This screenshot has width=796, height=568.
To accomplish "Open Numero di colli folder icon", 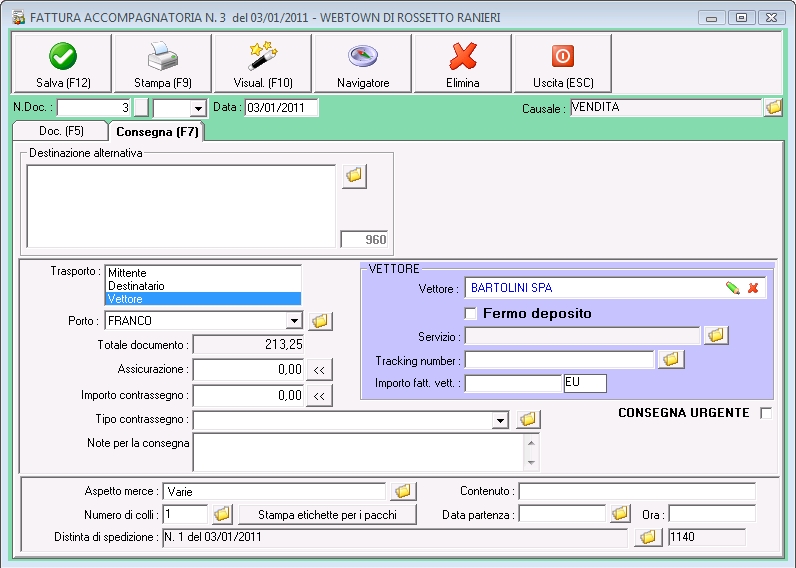I will [x=222, y=514].
